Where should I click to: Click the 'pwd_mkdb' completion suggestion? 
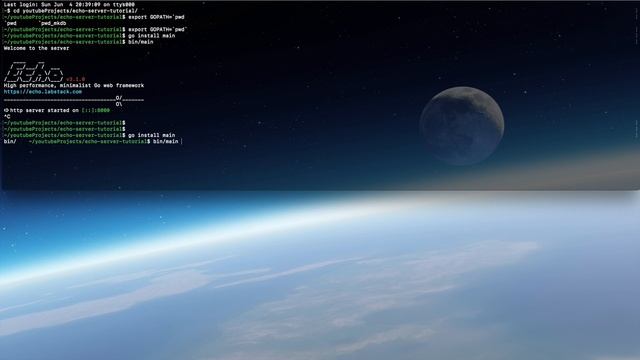coord(53,24)
